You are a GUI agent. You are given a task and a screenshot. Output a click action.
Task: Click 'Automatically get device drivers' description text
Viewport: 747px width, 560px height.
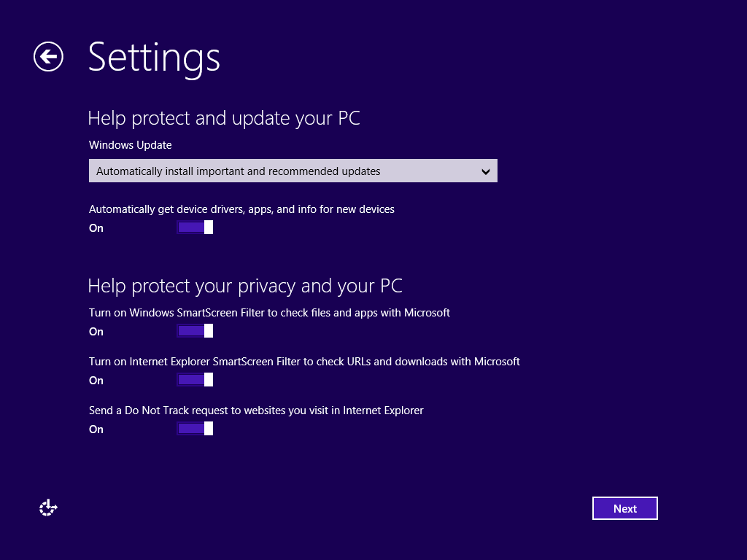(241, 209)
